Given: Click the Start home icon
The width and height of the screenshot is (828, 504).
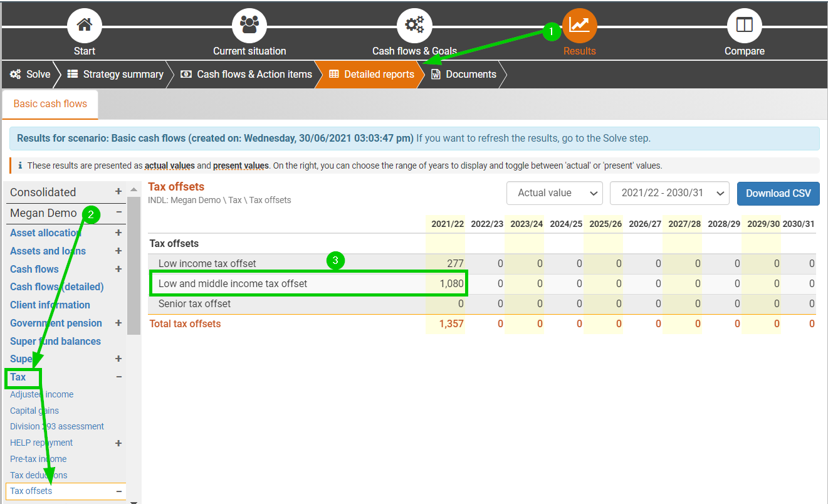Looking at the screenshot, I should [84, 26].
